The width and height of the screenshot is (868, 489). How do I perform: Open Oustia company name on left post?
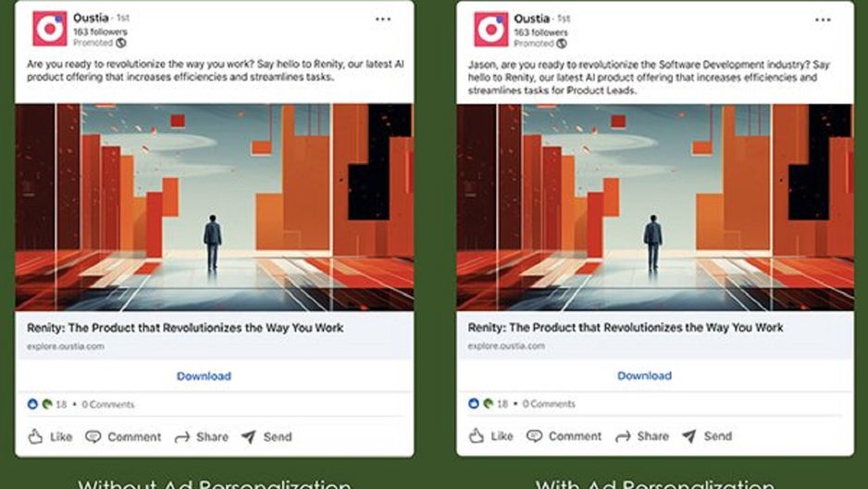click(x=91, y=18)
